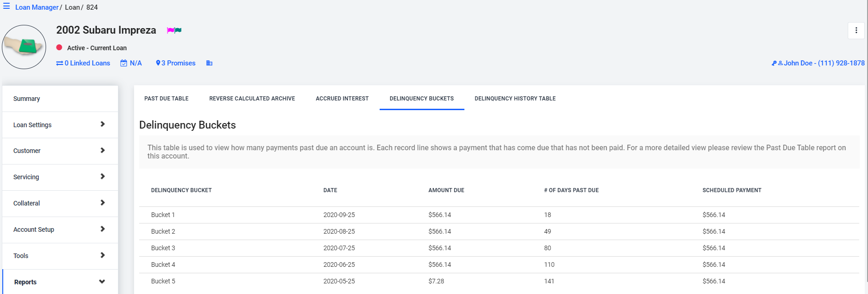This screenshot has height=294, width=868.
Task: Click the loan avatar picture
Action: click(24, 47)
